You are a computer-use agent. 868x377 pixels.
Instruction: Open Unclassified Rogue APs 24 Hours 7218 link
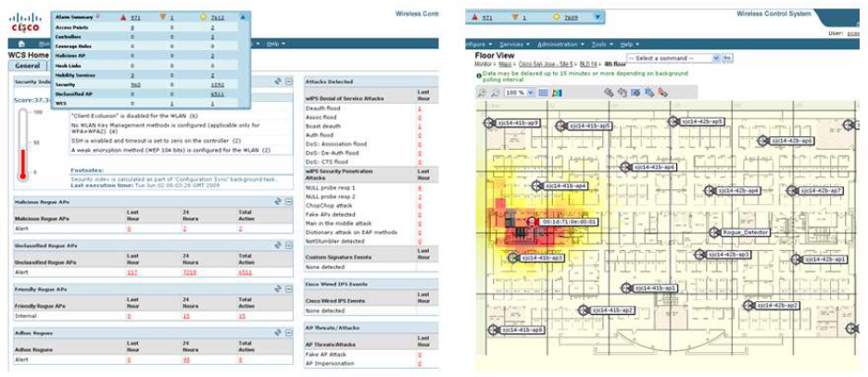(189, 272)
